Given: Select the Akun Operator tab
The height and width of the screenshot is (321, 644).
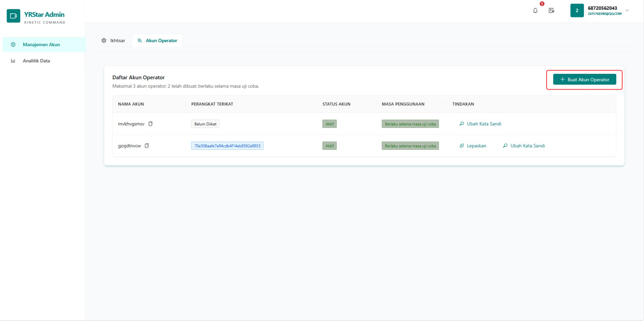Looking at the screenshot, I should coord(157,41).
